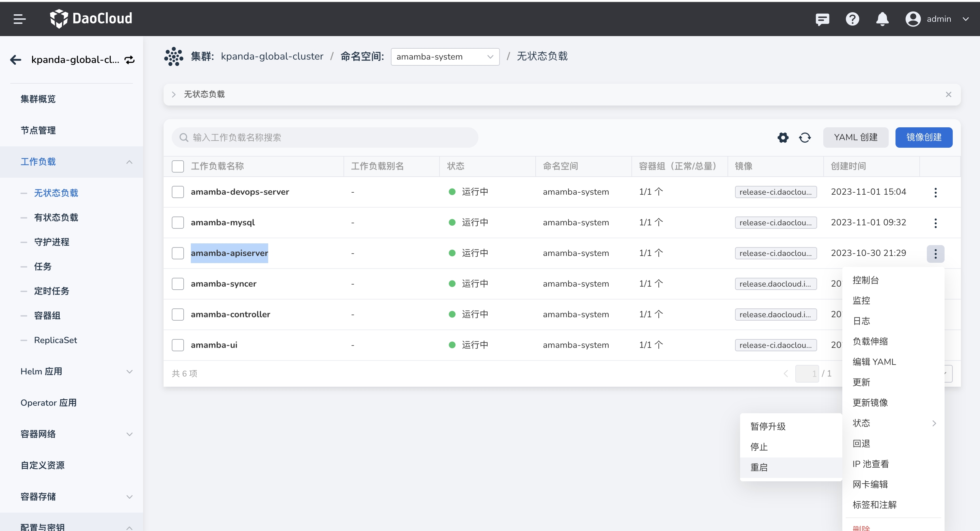The width and height of the screenshot is (980, 531).
Task: Select 重启 in the status submenu
Action: pyautogui.click(x=759, y=467)
